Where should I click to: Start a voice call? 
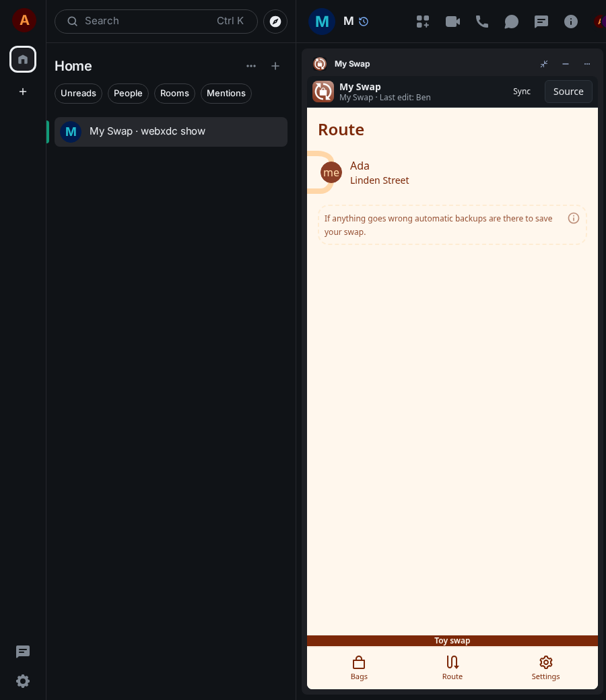482,22
